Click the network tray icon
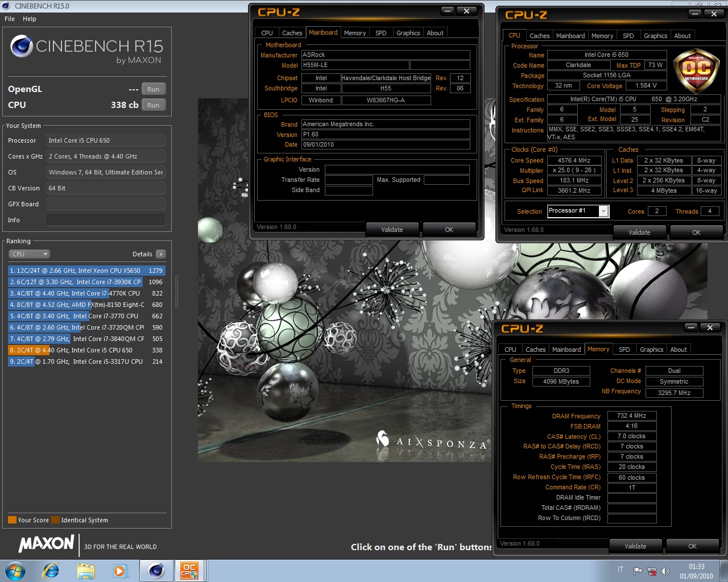The height and width of the screenshot is (582, 728). [652, 571]
